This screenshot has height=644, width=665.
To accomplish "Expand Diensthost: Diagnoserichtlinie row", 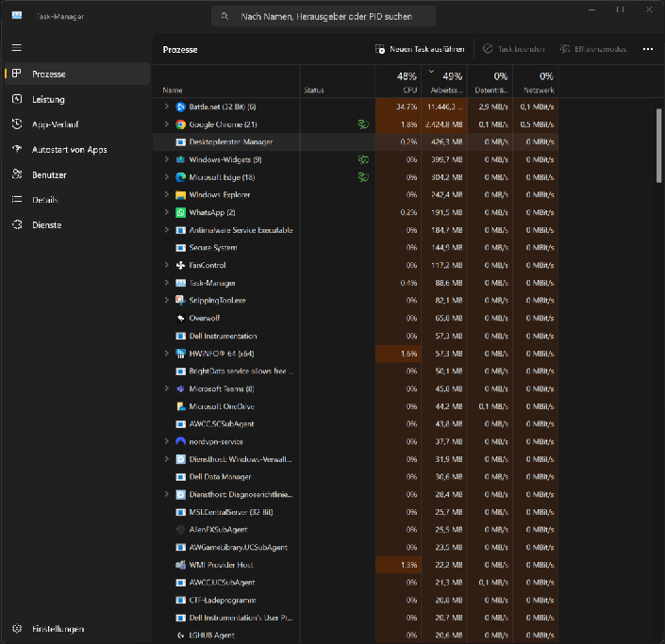I will (167, 494).
